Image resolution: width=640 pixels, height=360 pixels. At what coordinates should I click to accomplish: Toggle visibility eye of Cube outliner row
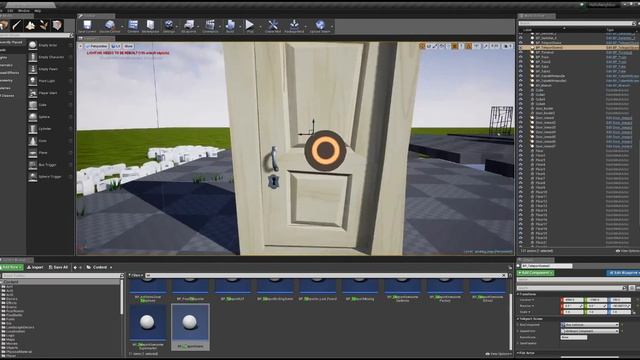coord(521,90)
